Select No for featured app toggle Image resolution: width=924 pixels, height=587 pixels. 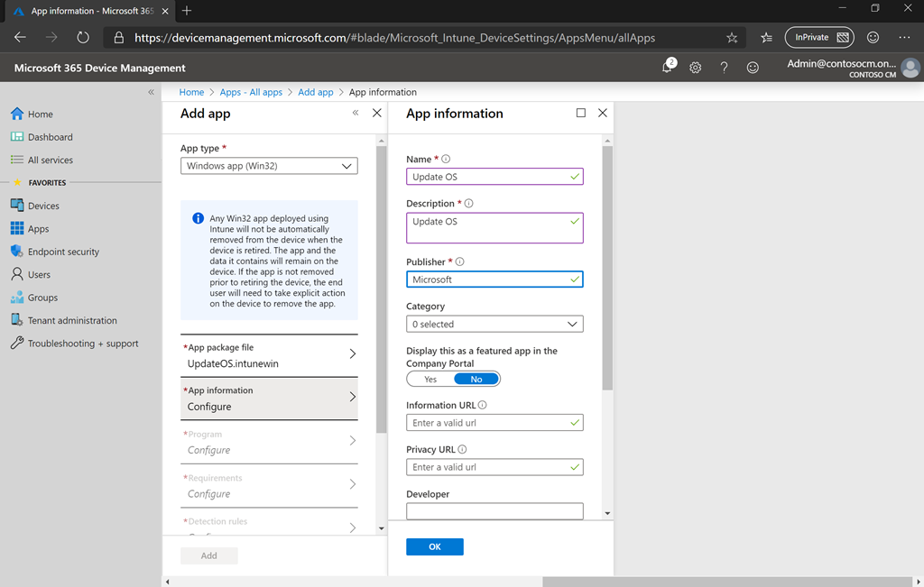pos(476,380)
